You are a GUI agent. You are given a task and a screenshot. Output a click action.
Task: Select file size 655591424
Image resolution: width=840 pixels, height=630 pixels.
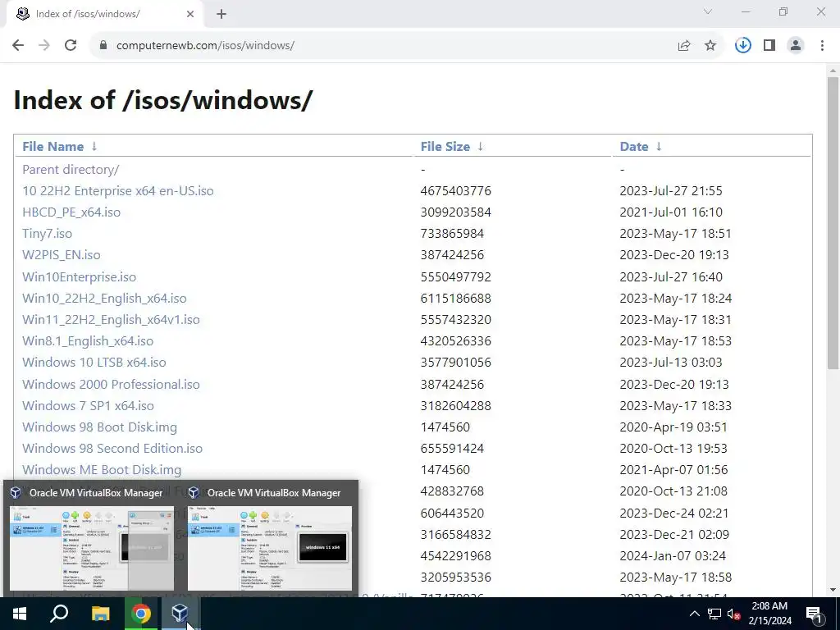452,449
